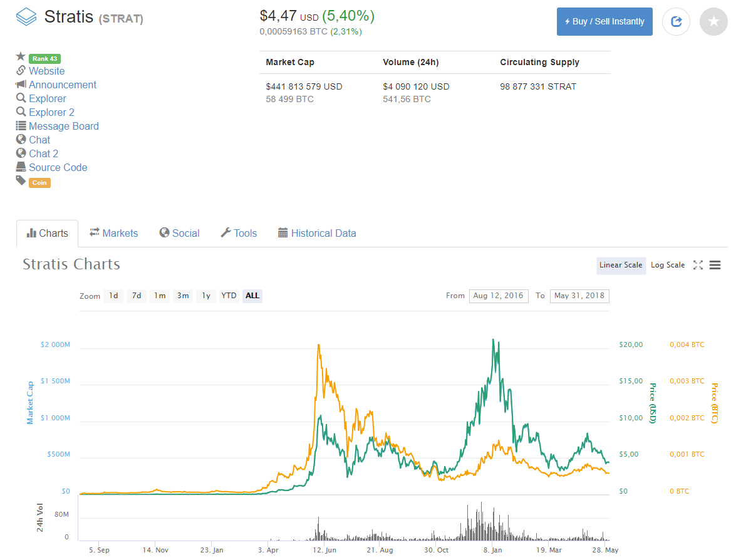Switch to the Social tab
731x560 pixels.
click(180, 233)
